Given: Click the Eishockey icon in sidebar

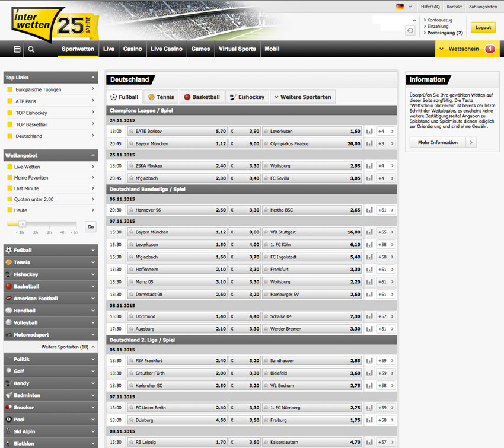Looking at the screenshot, I should tap(9, 274).
